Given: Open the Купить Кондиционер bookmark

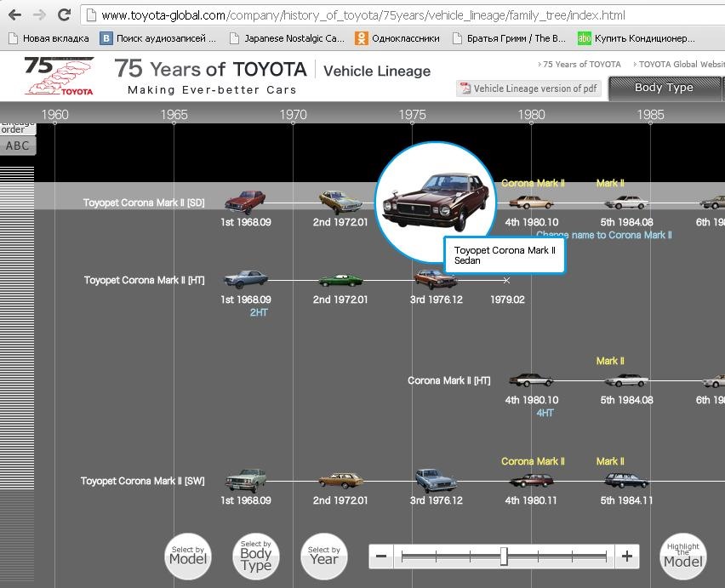Looking at the screenshot, I should click(x=637, y=38).
